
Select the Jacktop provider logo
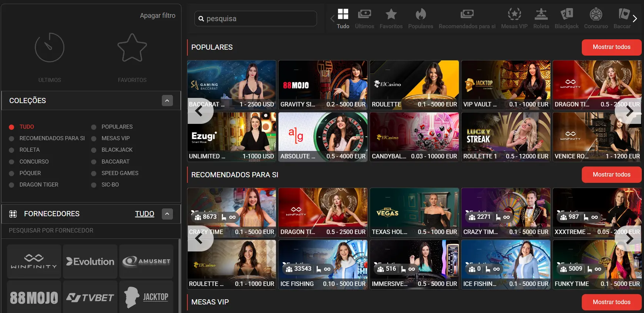point(146,297)
